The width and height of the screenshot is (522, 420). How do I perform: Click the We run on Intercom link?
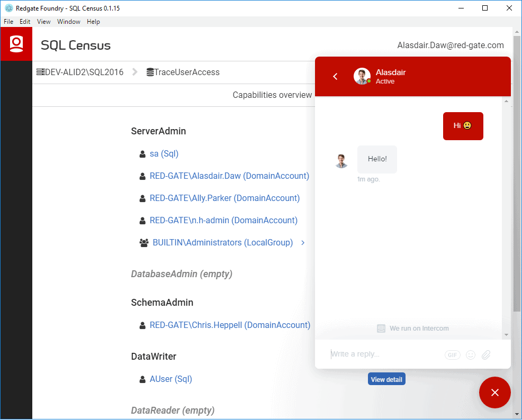(419, 328)
